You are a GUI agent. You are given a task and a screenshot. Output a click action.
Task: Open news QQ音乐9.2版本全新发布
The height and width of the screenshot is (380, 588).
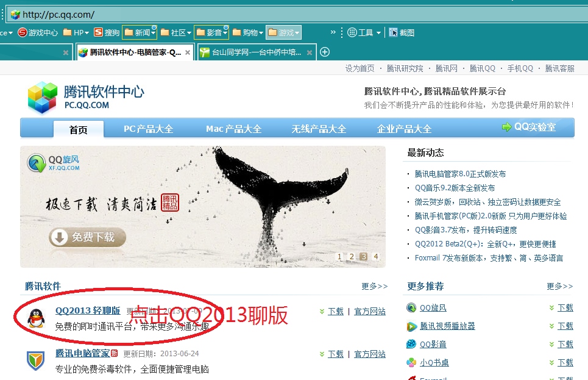[x=455, y=188]
